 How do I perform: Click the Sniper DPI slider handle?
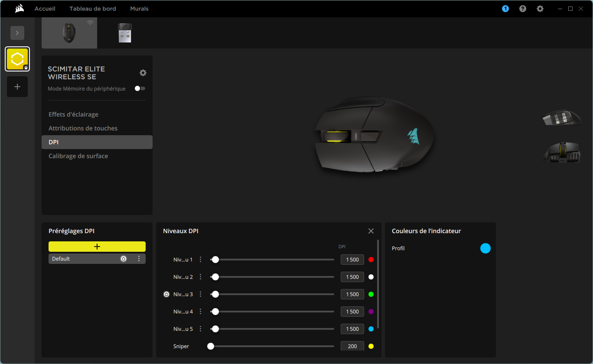pyautogui.click(x=211, y=346)
